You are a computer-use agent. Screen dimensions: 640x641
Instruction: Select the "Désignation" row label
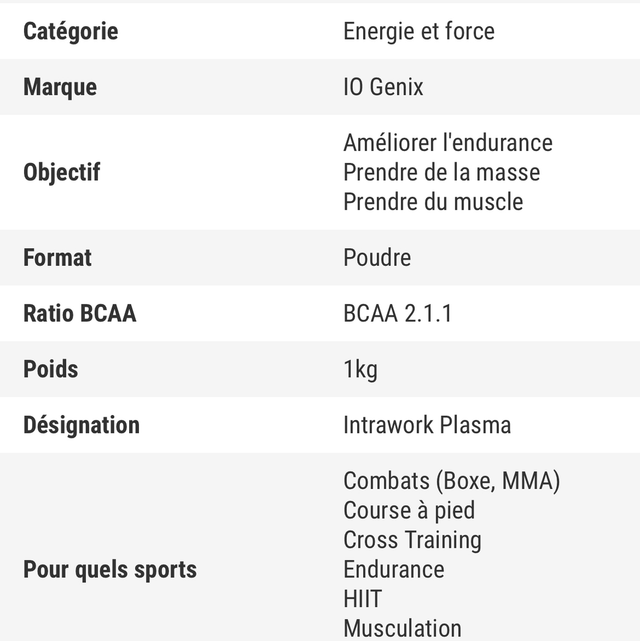pyautogui.click(x=81, y=425)
